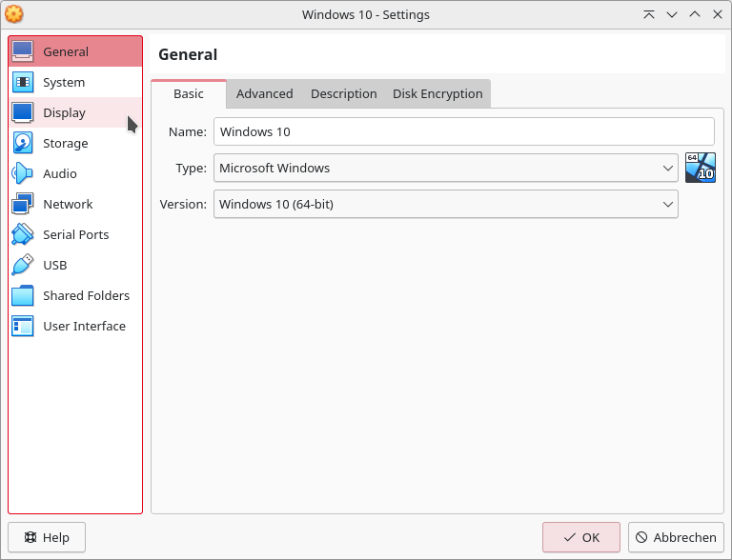Click the Serial Ports connector icon
This screenshot has width=732, height=560.
click(23, 234)
